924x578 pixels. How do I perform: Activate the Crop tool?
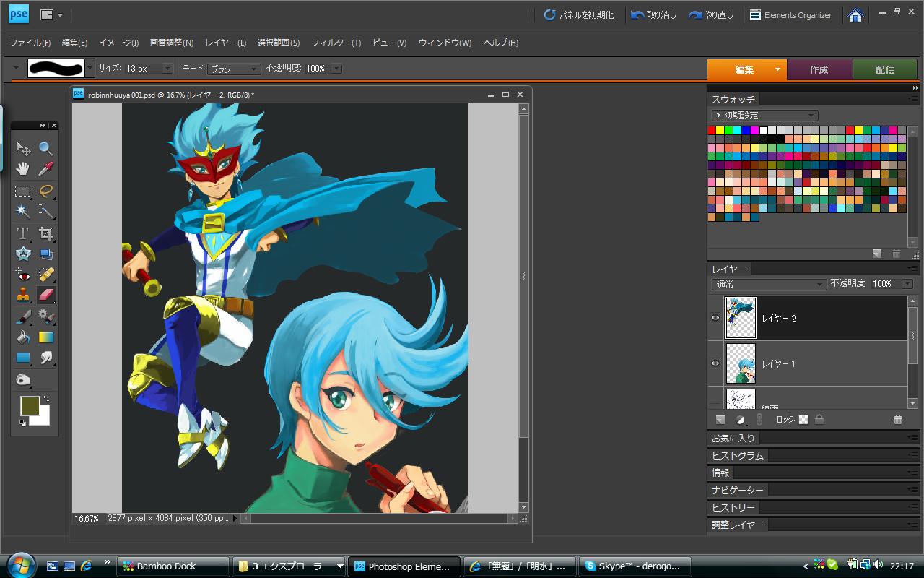[45, 233]
